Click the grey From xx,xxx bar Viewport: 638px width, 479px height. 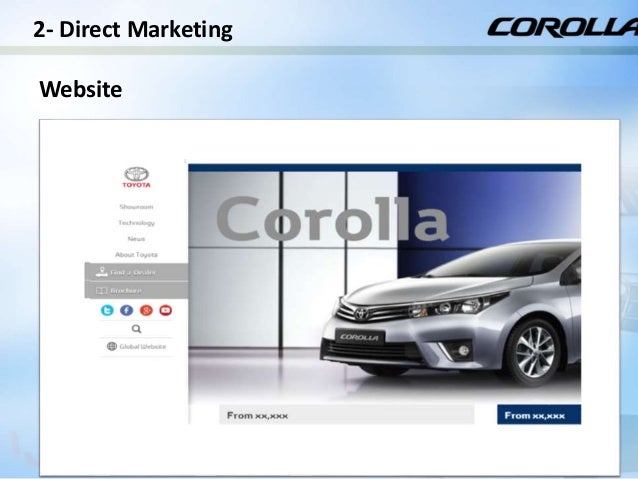347,415
